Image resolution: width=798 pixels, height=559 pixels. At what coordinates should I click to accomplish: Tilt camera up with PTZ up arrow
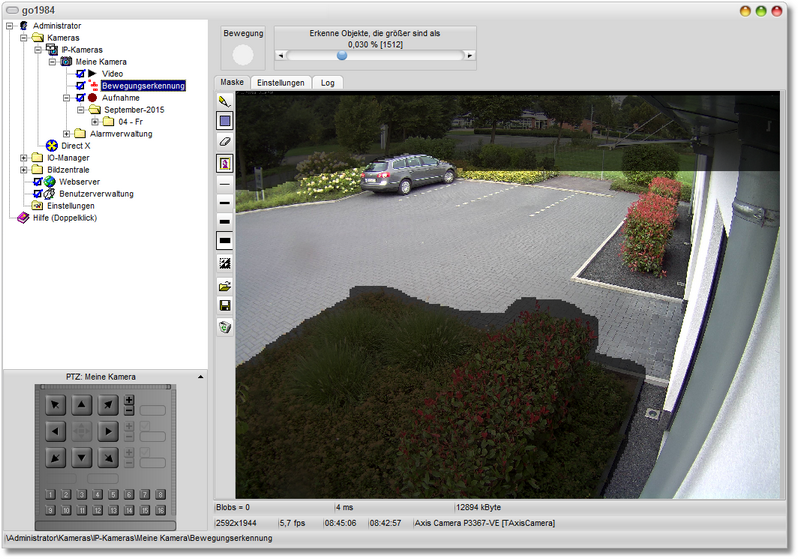coord(82,404)
